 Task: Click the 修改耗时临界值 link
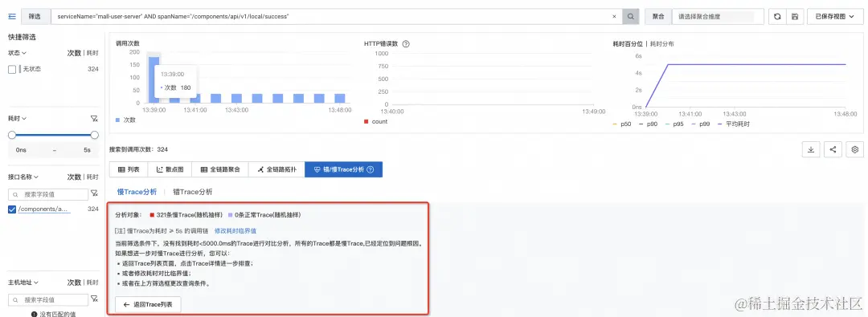pyautogui.click(x=235, y=230)
